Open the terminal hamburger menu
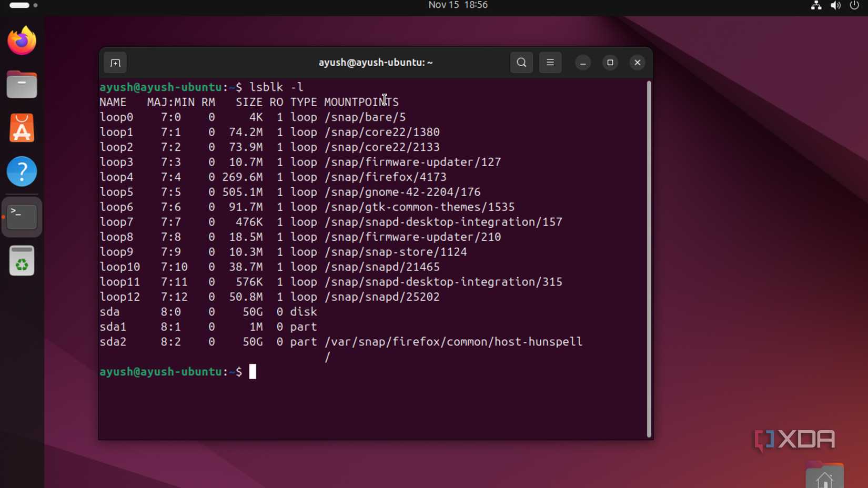This screenshot has width=868, height=488. pyautogui.click(x=550, y=63)
